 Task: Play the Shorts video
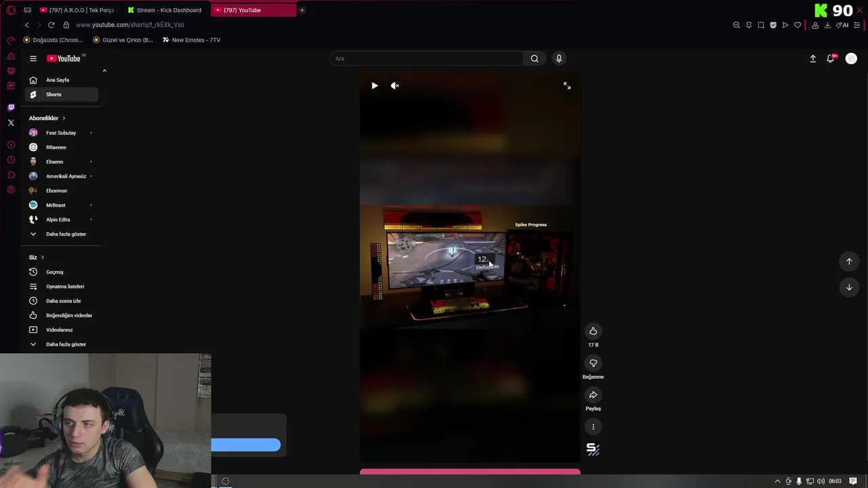click(x=374, y=86)
